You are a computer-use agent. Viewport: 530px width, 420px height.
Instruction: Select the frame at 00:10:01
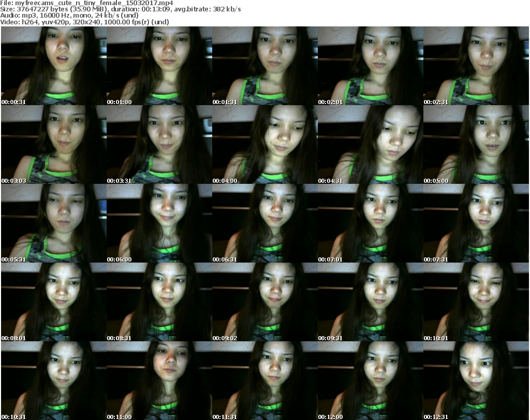(x=476, y=302)
